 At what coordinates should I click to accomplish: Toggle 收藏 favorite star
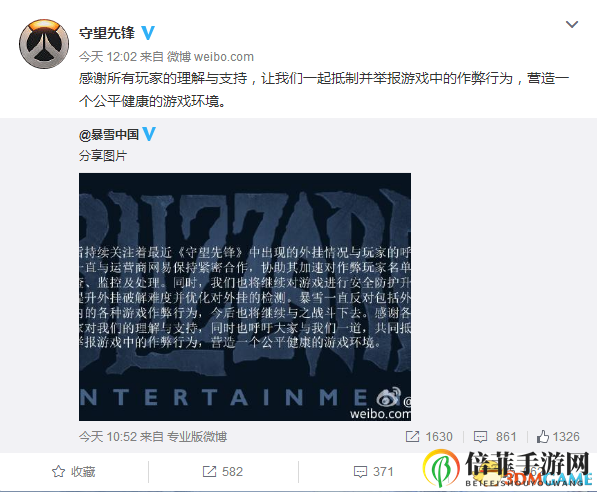tap(73, 472)
